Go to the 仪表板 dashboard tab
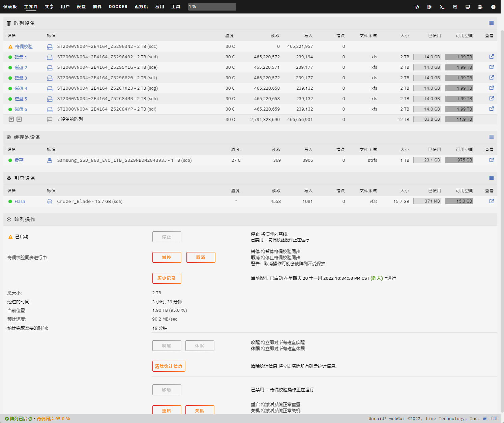The image size is (504, 423). pos(10,7)
